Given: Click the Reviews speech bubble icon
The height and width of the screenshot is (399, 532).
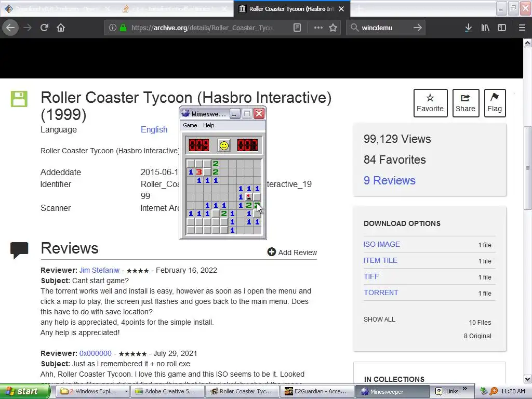Looking at the screenshot, I should (x=19, y=250).
